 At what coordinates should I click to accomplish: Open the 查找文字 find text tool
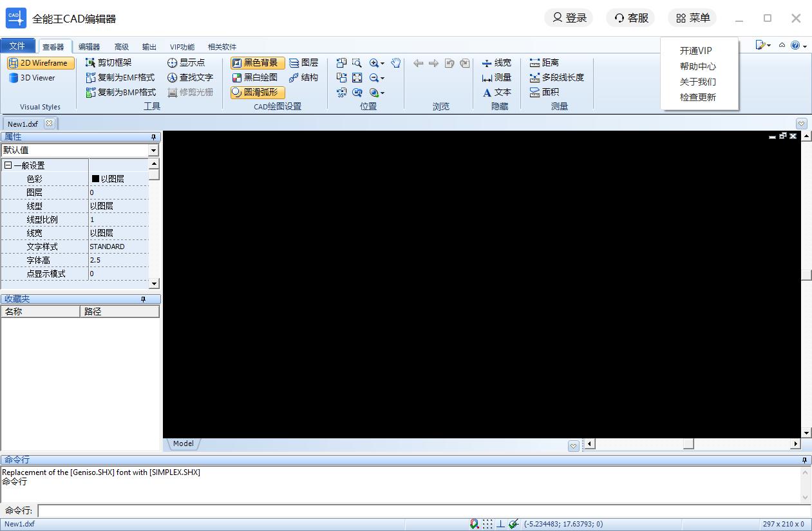tap(190, 77)
